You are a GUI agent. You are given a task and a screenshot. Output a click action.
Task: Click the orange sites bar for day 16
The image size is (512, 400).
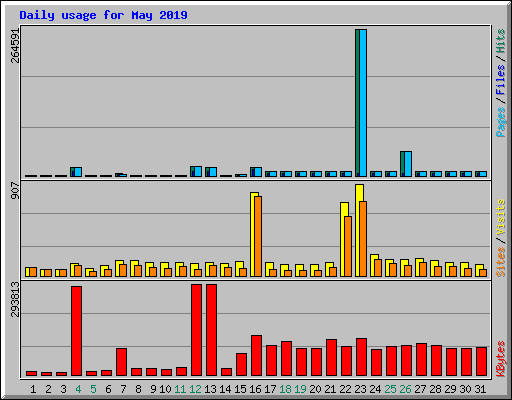click(x=258, y=236)
